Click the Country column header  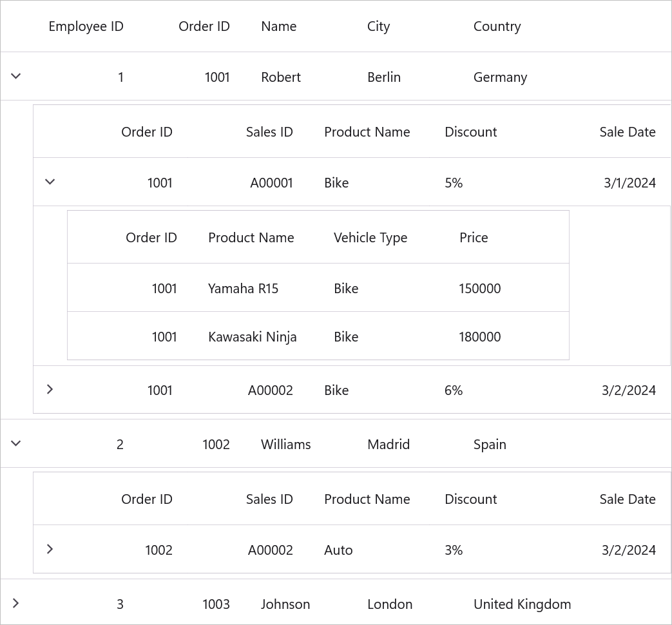coord(497,26)
